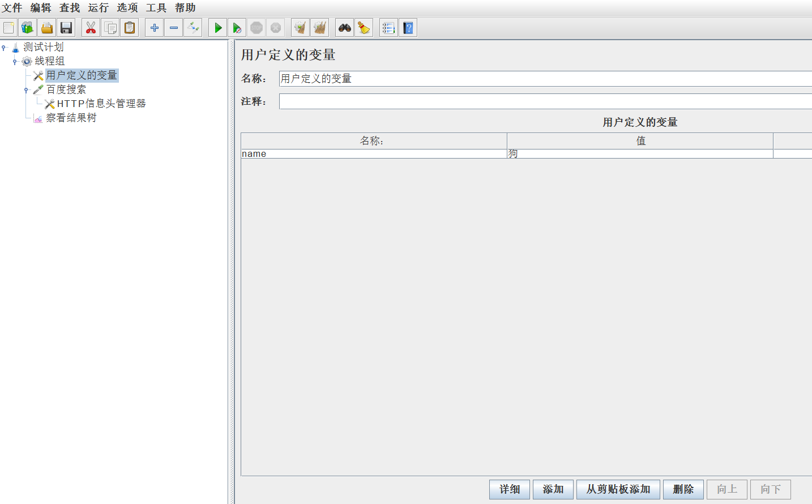
Task: Click the 注释 comment input field
Action: tap(545, 101)
